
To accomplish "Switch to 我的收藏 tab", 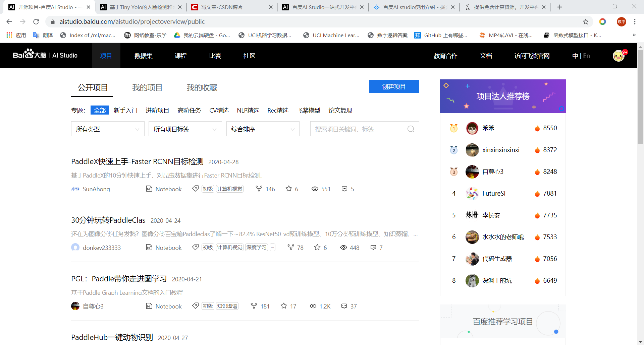I will [x=202, y=87].
